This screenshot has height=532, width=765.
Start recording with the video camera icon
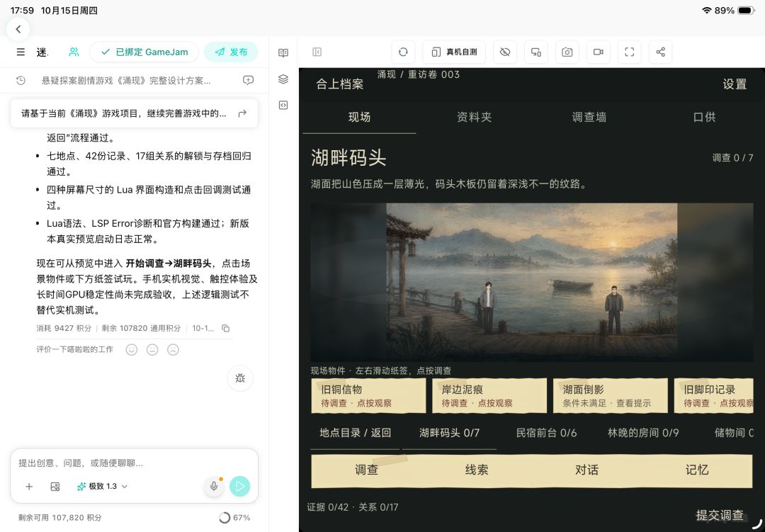pyautogui.click(x=598, y=52)
